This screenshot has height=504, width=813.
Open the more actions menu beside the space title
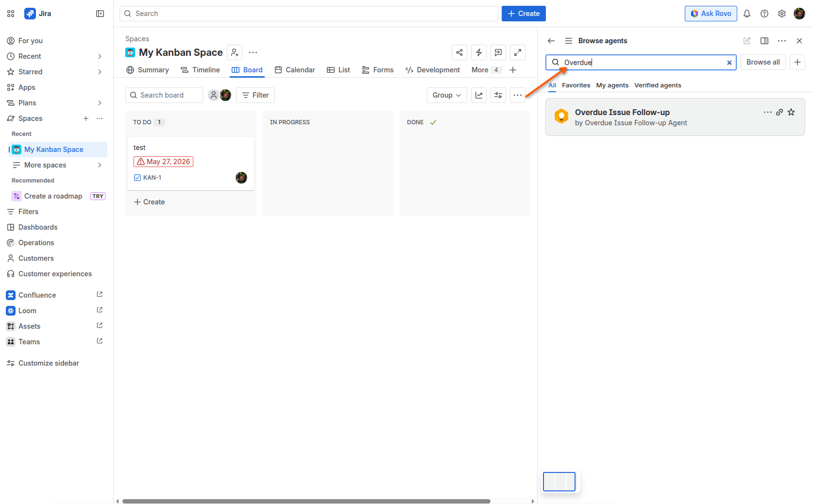coord(253,52)
